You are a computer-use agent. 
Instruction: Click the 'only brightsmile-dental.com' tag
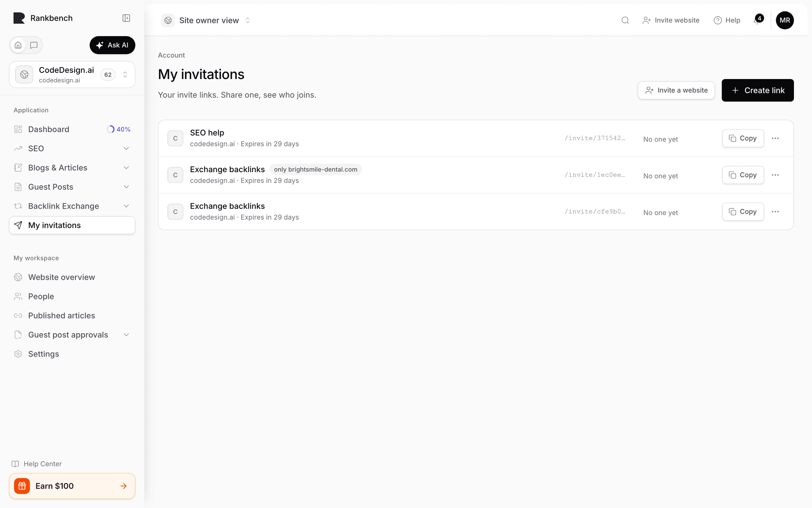pos(316,169)
